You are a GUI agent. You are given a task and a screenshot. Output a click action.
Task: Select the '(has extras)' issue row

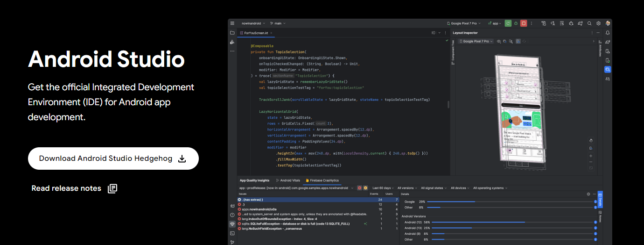click(318, 200)
